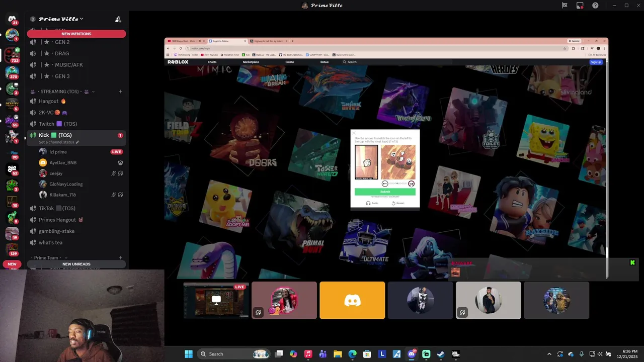
Task: Switch to Highway to Hell browser tab
Action: tap(269, 41)
